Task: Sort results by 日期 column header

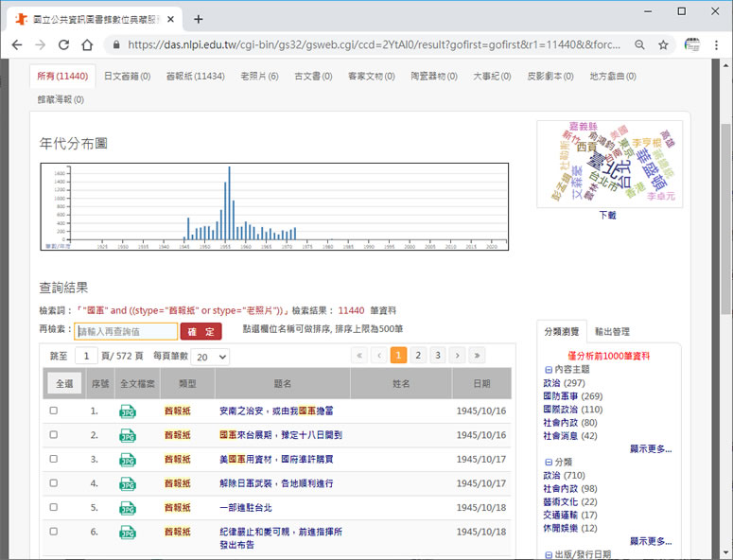Action: [x=481, y=384]
